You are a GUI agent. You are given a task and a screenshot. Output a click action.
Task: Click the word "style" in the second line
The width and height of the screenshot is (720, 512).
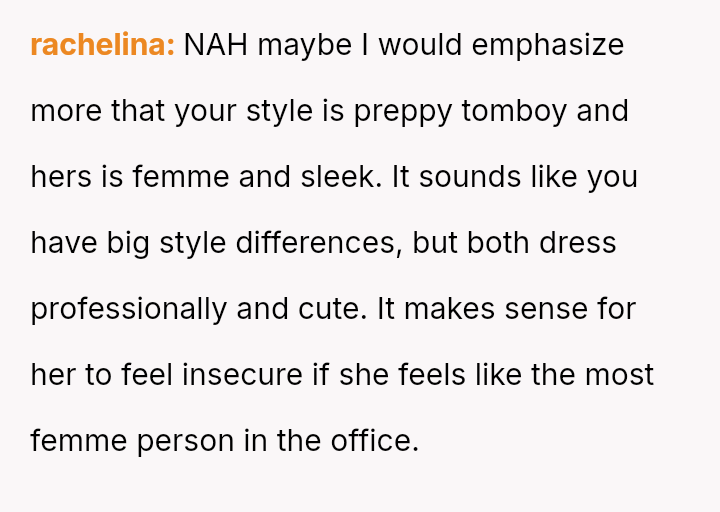[277, 111]
